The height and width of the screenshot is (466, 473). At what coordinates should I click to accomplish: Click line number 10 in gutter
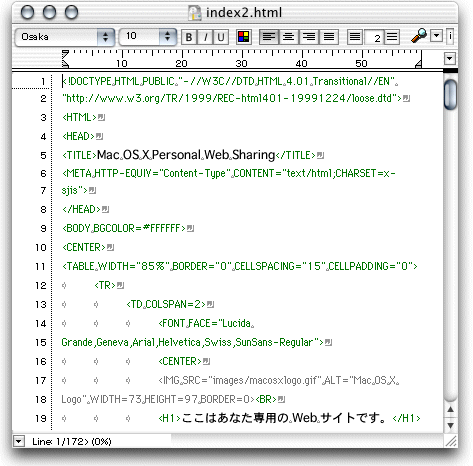pyautogui.click(x=41, y=248)
